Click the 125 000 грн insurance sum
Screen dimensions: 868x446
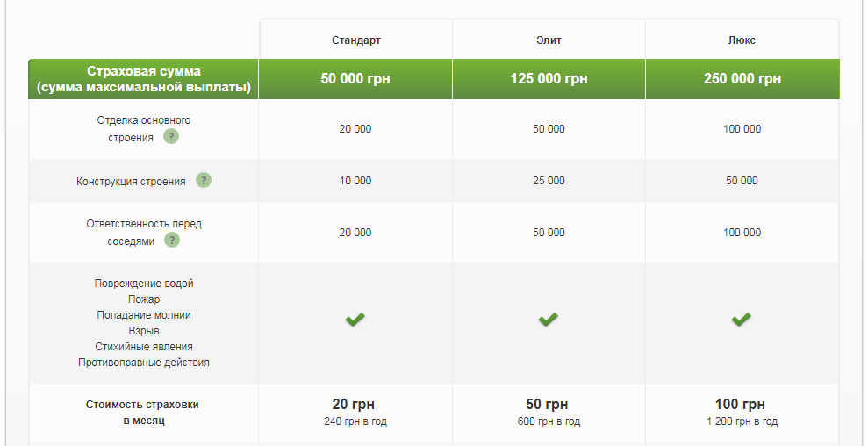[549, 79]
